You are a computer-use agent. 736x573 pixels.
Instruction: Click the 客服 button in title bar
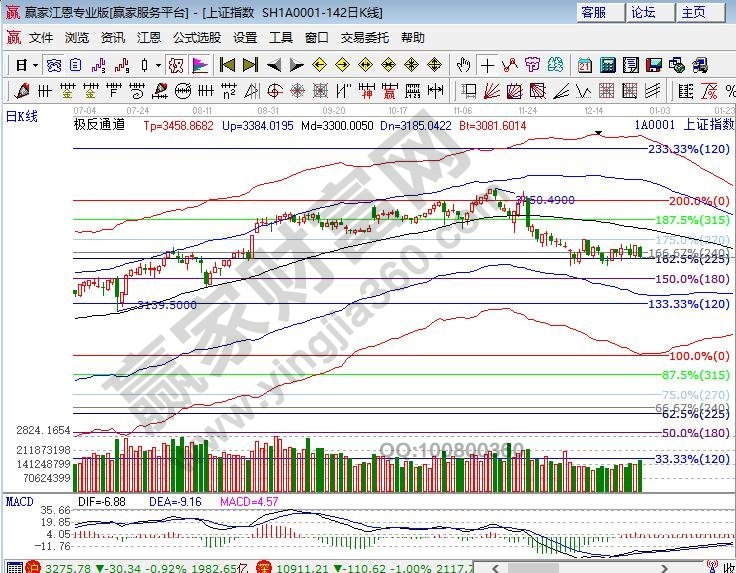(594, 12)
